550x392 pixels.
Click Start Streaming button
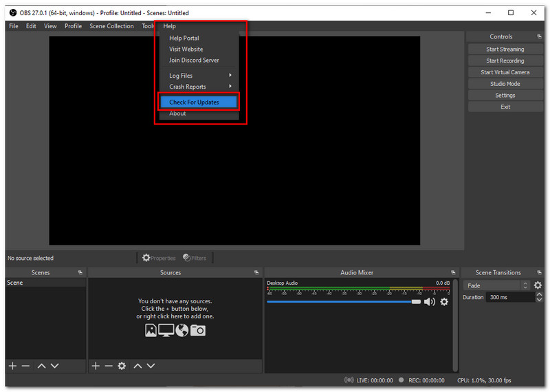pos(505,49)
